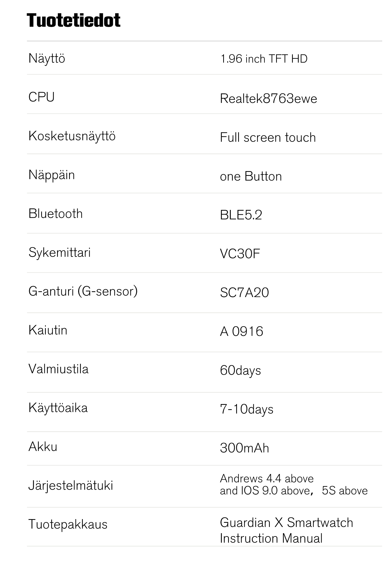
Task: Click the SC7A20 value
Action: pos(244,293)
